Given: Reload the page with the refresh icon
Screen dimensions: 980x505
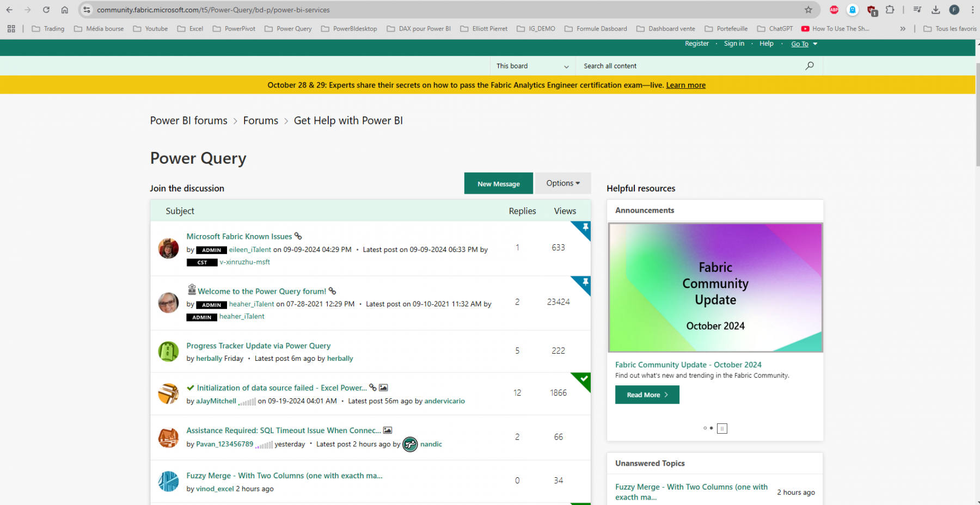Looking at the screenshot, I should click(x=46, y=10).
